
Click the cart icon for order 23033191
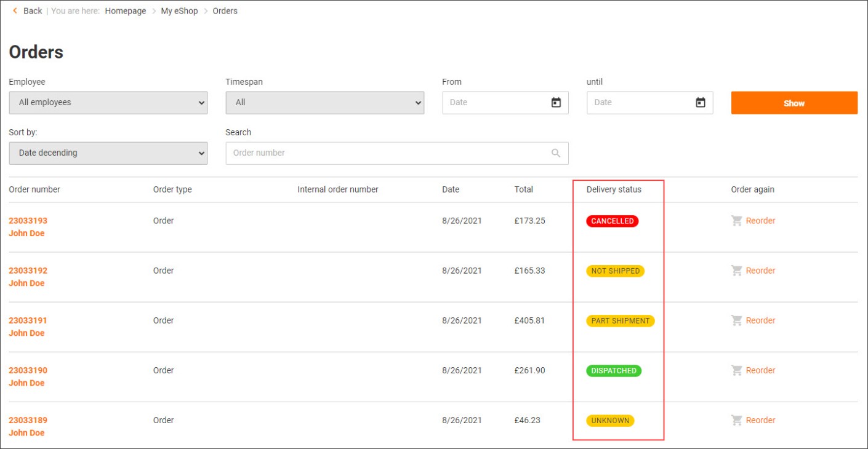(736, 320)
